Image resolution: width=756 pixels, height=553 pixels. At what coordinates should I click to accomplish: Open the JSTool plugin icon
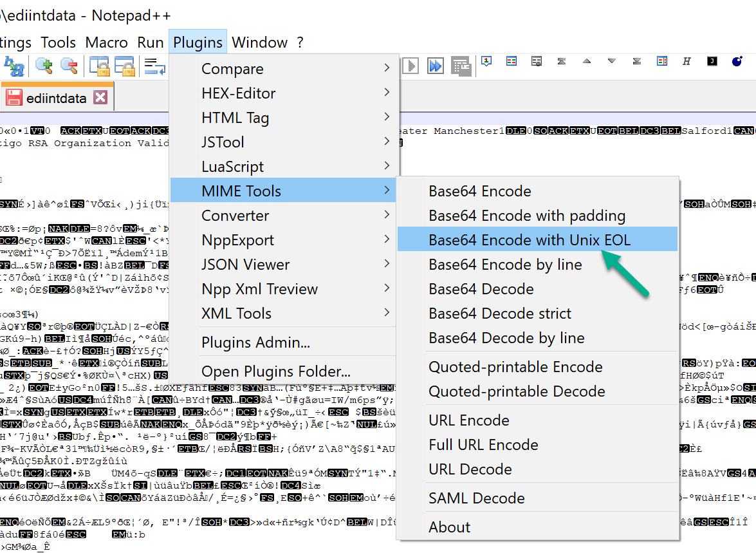tap(711, 61)
